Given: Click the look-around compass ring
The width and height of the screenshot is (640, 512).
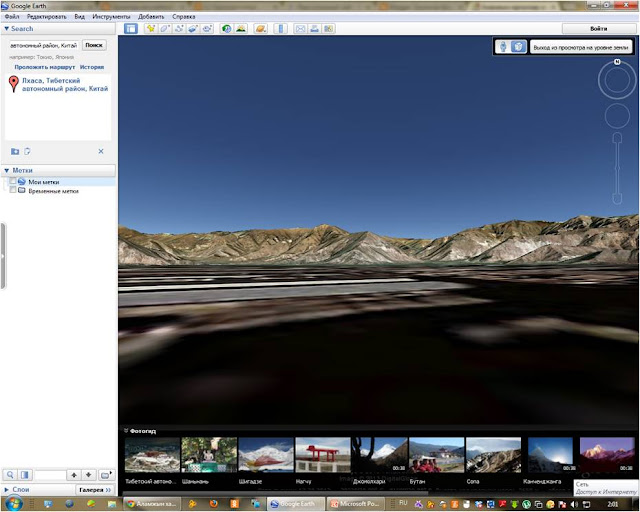Looking at the screenshot, I should 617,80.
